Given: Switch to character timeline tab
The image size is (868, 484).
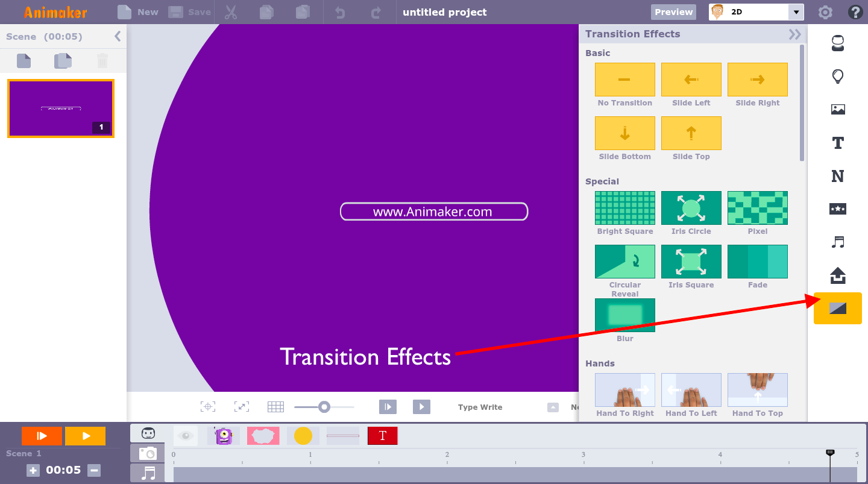Looking at the screenshot, I should click(x=148, y=433).
